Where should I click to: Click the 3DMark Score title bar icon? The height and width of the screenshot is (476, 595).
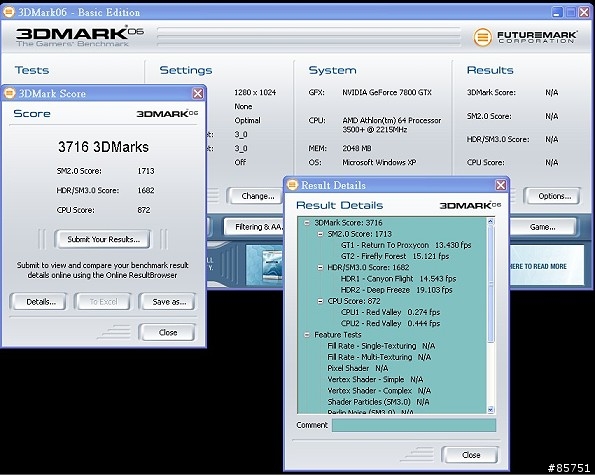(x=9, y=93)
